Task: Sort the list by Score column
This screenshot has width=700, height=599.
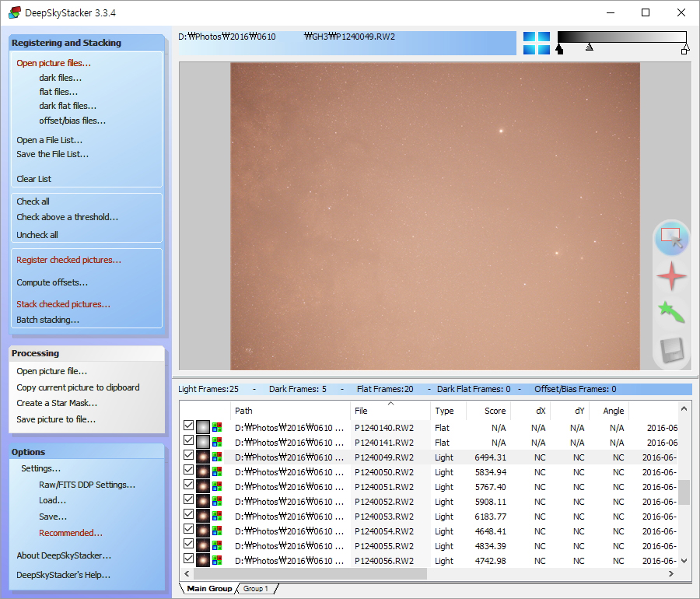Action: 488,411
